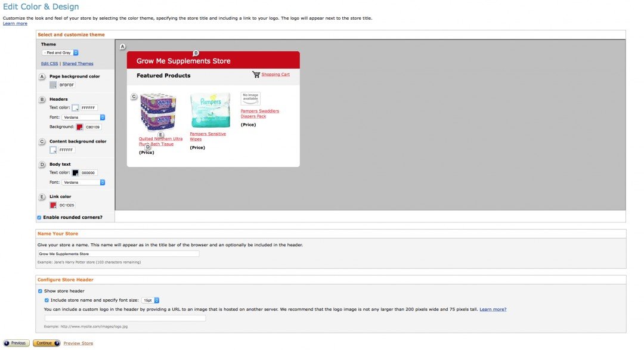Click the Headers text color FFFFFF field
This screenshot has width=644, height=350.
pyautogui.click(x=89, y=108)
